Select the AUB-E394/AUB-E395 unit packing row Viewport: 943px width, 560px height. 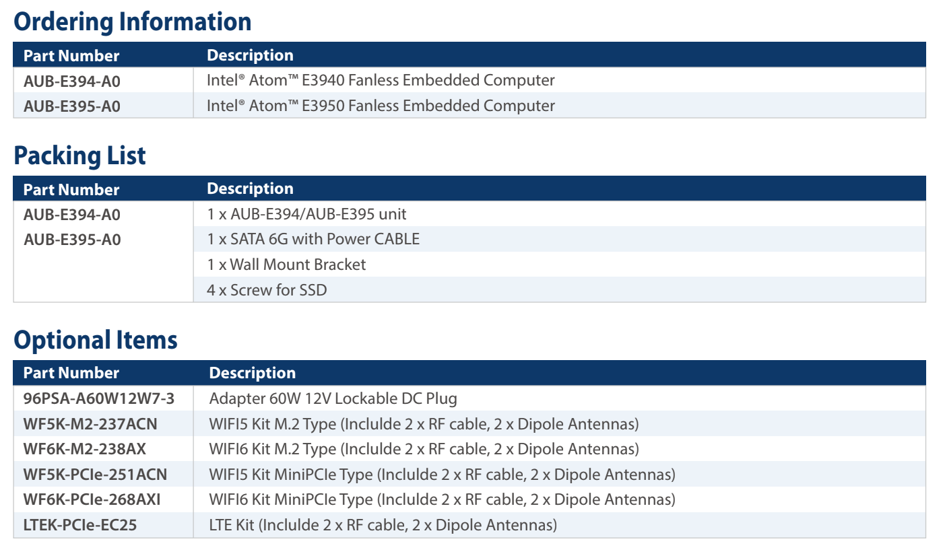(x=307, y=215)
